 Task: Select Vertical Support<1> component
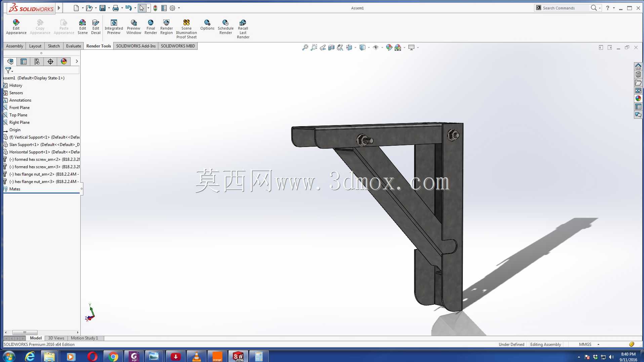[42, 137]
